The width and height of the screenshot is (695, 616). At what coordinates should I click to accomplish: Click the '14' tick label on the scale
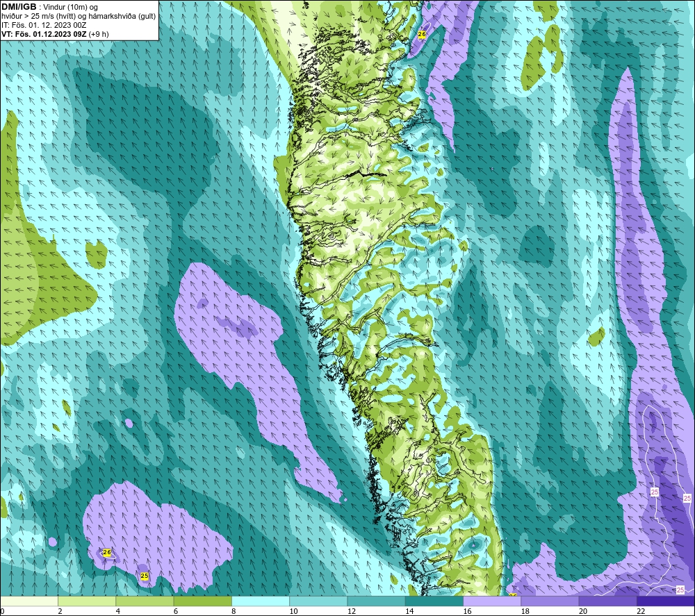click(409, 611)
